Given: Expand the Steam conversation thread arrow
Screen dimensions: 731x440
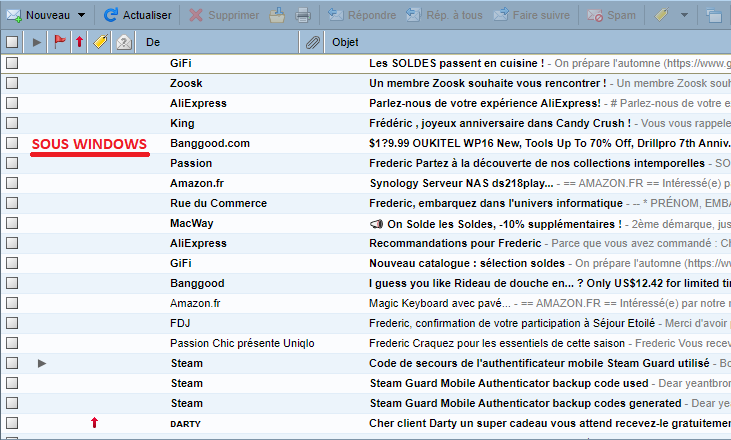Looking at the screenshot, I should [42, 363].
